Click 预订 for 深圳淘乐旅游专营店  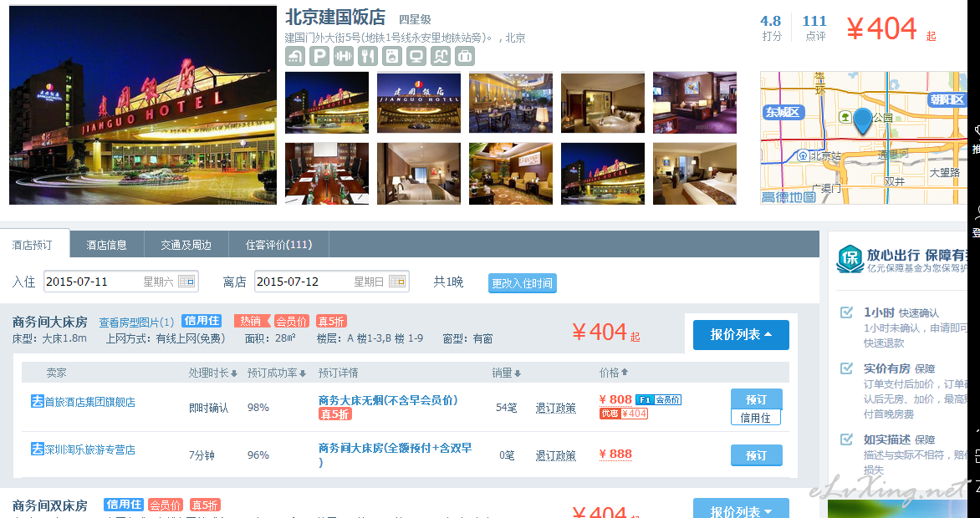[x=756, y=455]
